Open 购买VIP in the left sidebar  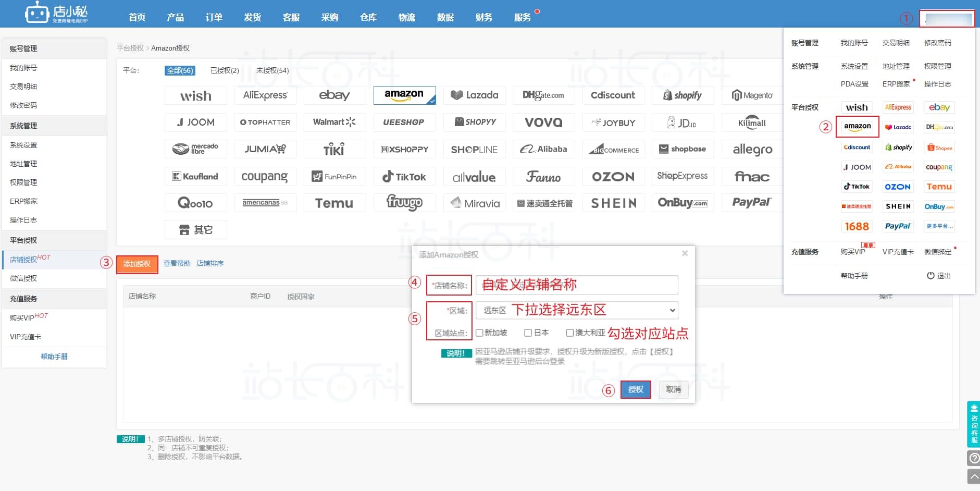point(54,317)
